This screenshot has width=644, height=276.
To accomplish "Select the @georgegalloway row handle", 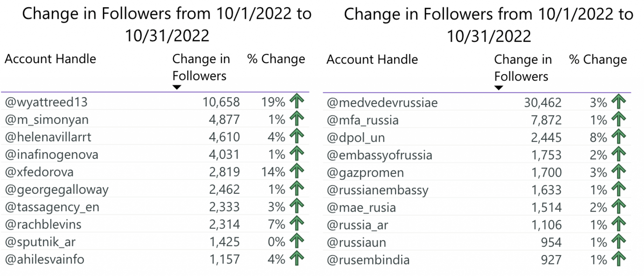I will point(57,190).
